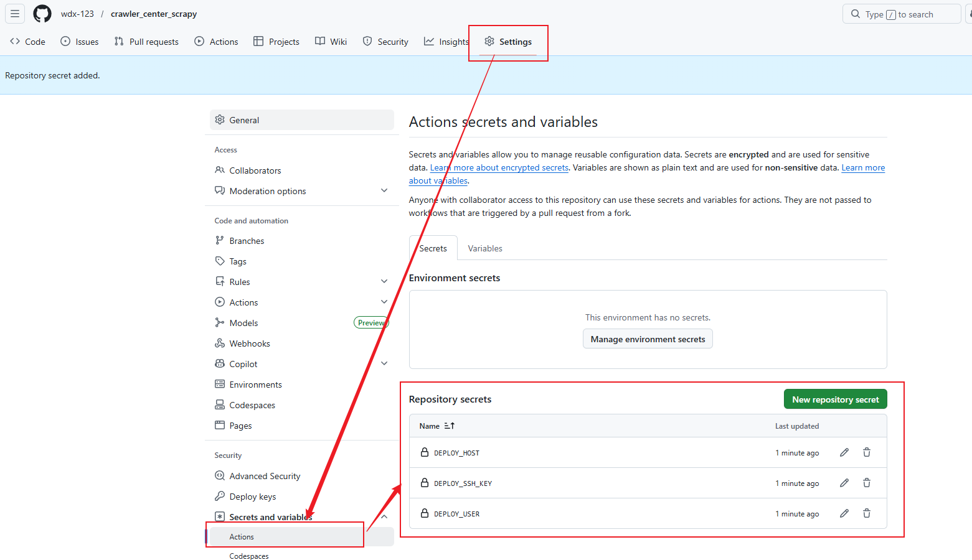
Task: Open the Pull requests tab
Action: tap(146, 42)
